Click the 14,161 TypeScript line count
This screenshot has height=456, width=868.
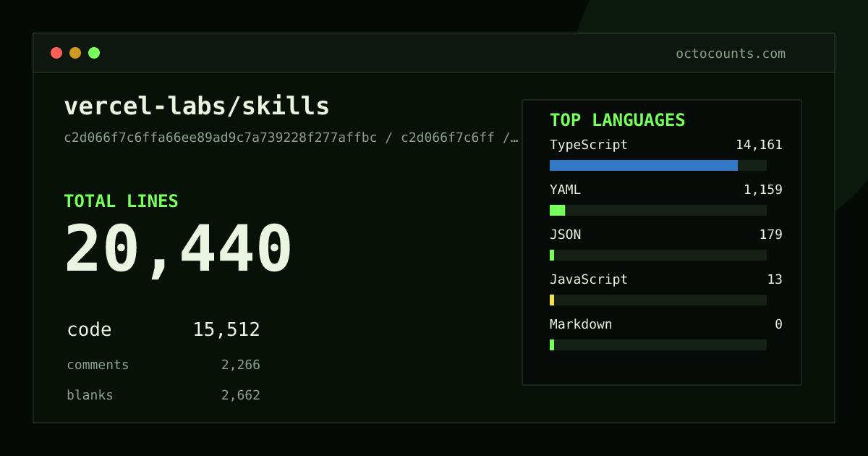tap(759, 145)
